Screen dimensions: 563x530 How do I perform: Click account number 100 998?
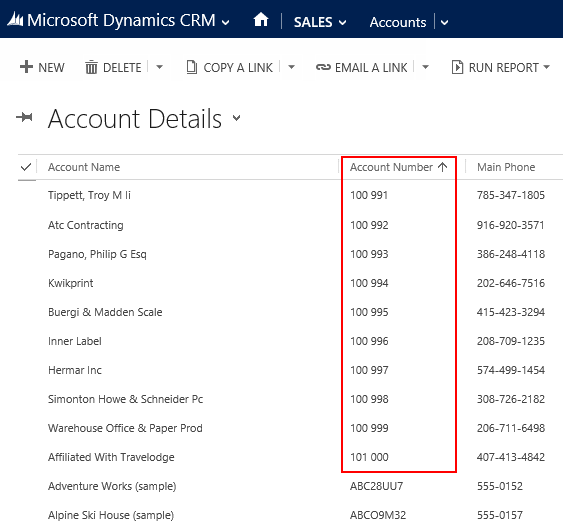pos(369,399)
